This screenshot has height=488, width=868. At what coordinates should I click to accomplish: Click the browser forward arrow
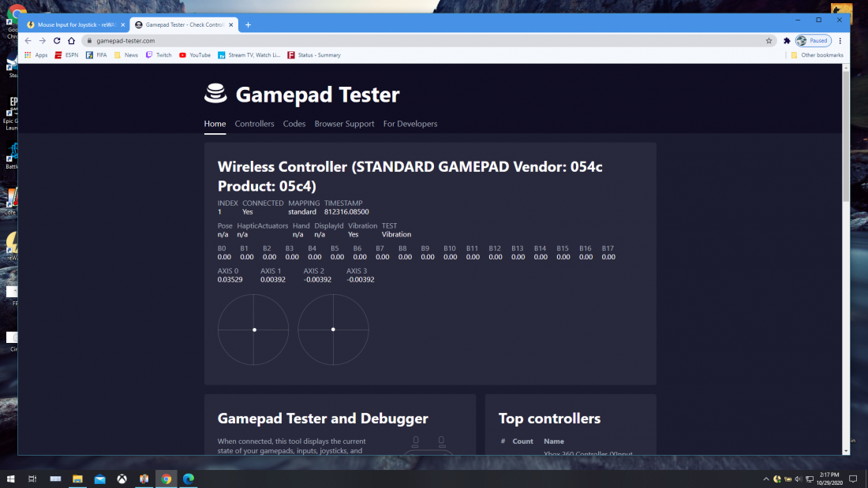[42, 40]
